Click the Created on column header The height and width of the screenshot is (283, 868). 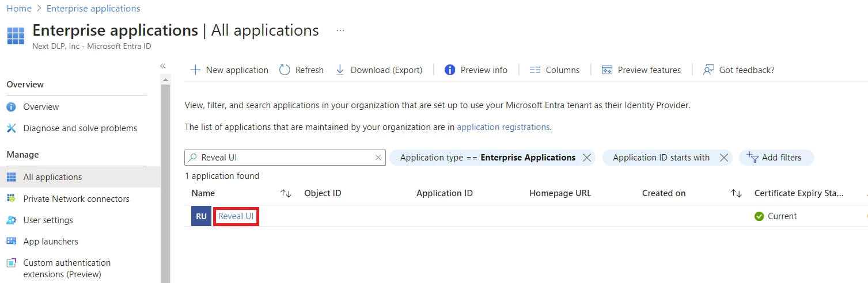664,193
